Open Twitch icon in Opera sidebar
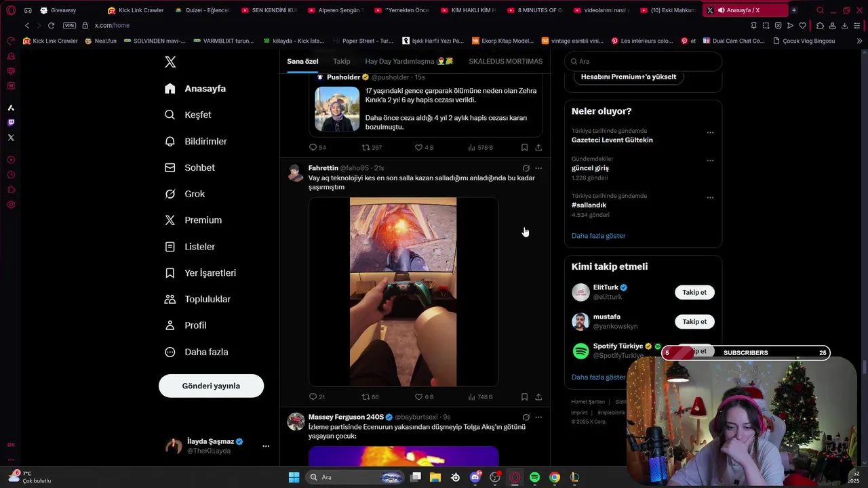The width and height of the screenshot is (868, 488). click(x=11, y=123)
